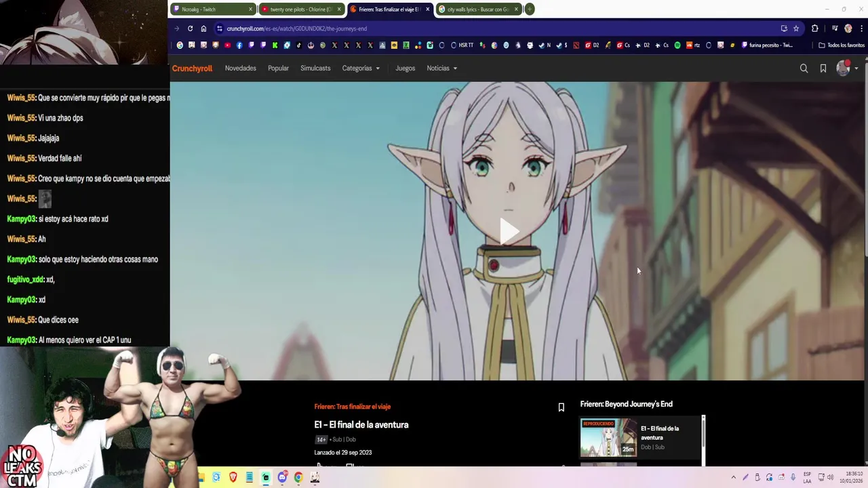Click the Frieren: Beyond Journey's End heading
Image resolution: width=868 pixels, height=488 pixels.
[627, 404]
